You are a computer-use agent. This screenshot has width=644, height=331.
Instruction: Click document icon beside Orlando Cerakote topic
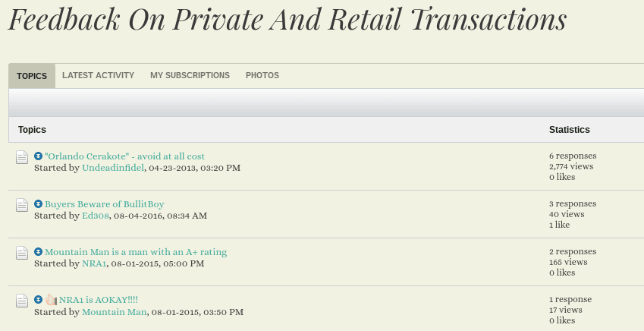tap(22, 157)
